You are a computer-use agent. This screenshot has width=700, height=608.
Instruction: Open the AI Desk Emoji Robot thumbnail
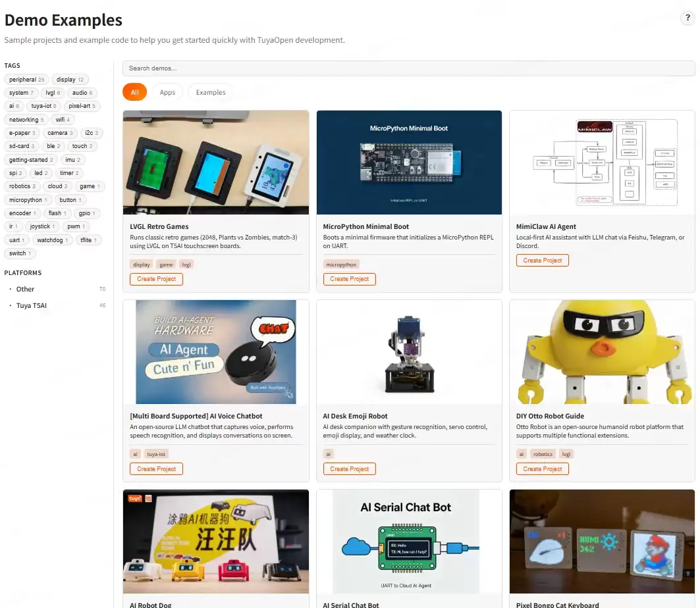(409, 352)
